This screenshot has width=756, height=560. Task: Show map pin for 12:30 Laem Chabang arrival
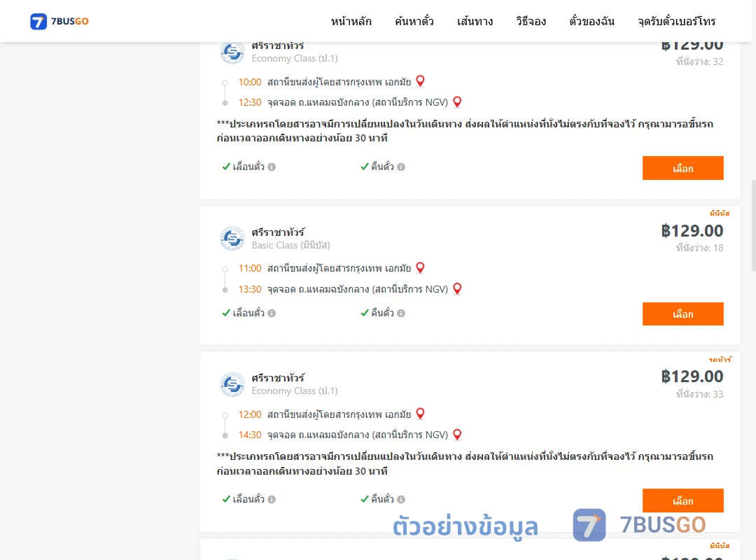click(458, 101)
